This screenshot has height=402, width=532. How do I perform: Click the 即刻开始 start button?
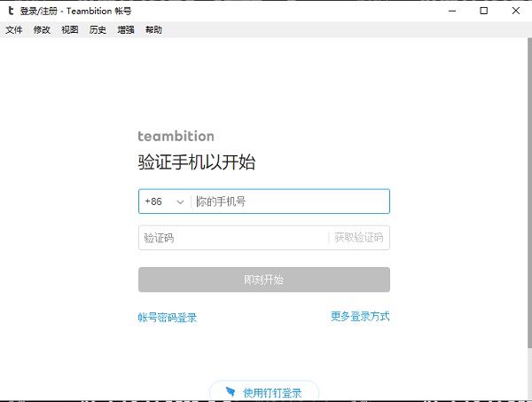tap(264, 280)
